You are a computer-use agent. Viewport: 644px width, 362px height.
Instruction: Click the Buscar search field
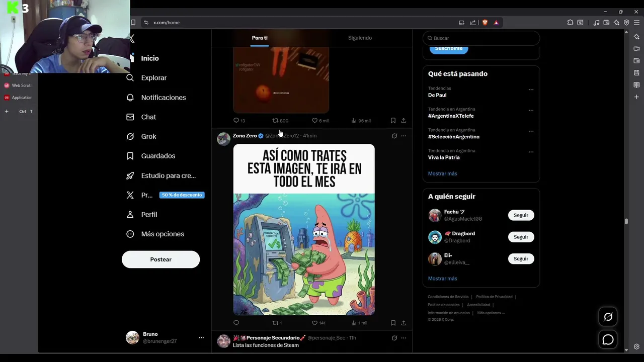[481, 38]
